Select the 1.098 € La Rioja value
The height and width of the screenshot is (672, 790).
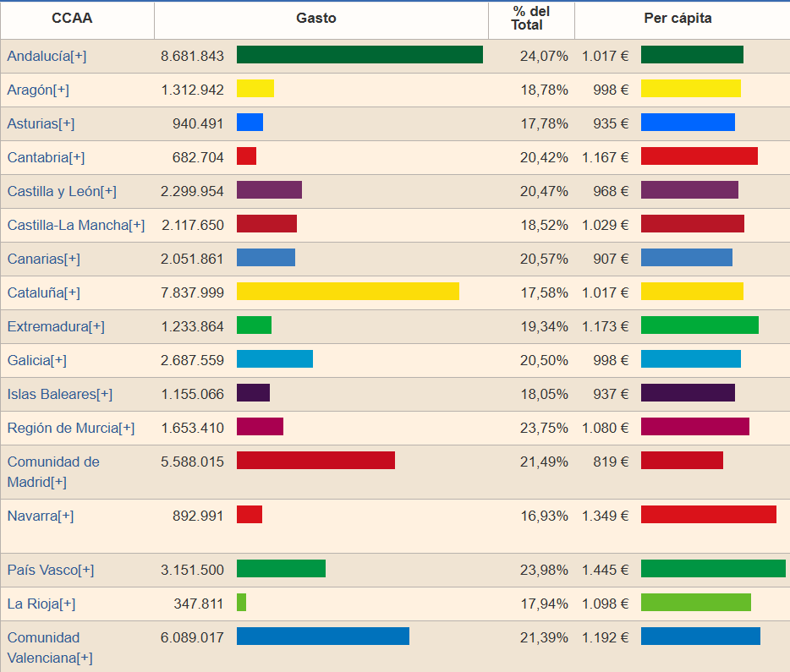tap(605, 604)
